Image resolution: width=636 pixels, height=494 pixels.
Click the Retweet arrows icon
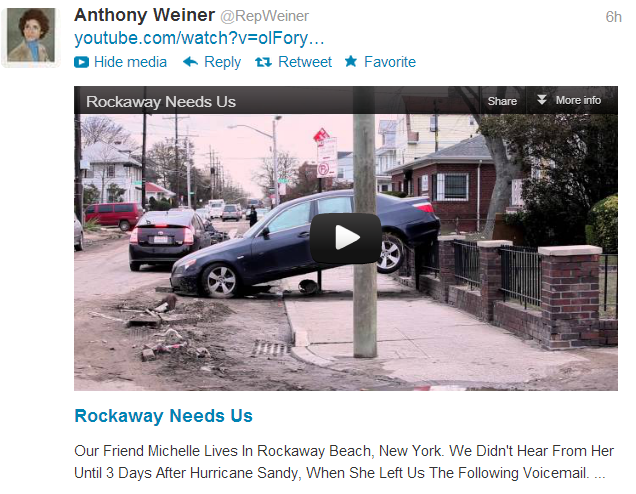[x=263, y=62]
